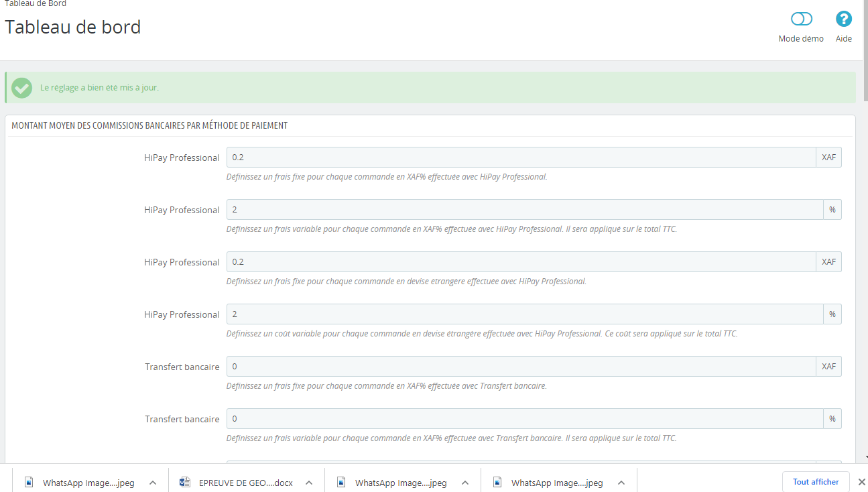
Task: Click the 'Montant moyen des commissions bancaires' panel heading
Action: pyautogui.click(x=149, y=125)
